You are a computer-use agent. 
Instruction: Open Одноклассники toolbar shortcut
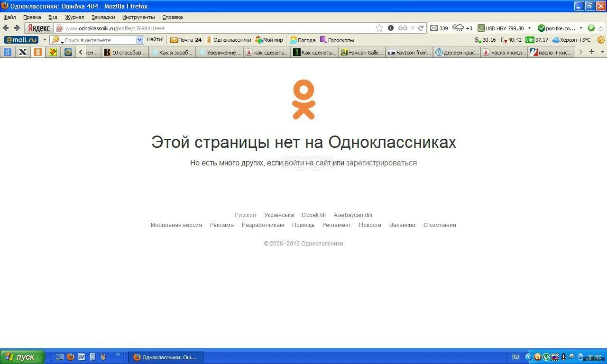tap(228, 40)
